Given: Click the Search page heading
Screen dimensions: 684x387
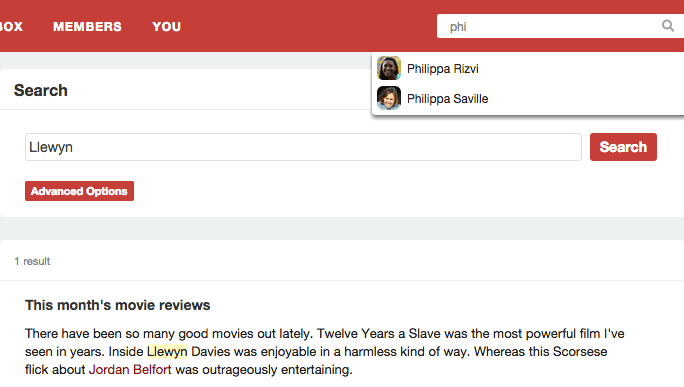Looking at the screenshot, I should (x=41, y=90).
